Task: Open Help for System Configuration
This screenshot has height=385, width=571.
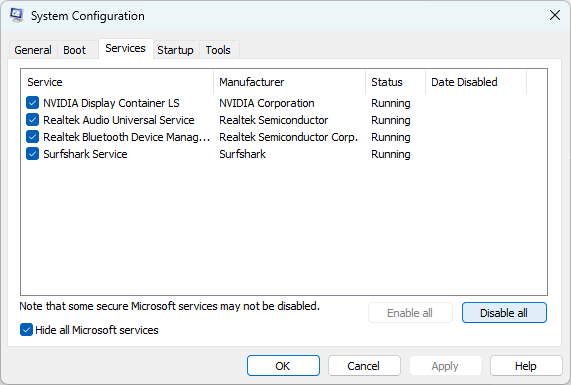Action: click(x=526, y=366)
